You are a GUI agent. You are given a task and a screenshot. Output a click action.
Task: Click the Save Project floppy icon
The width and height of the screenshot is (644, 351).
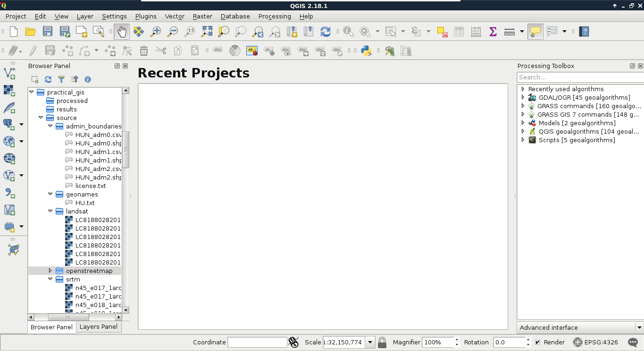tap(48, 32)
